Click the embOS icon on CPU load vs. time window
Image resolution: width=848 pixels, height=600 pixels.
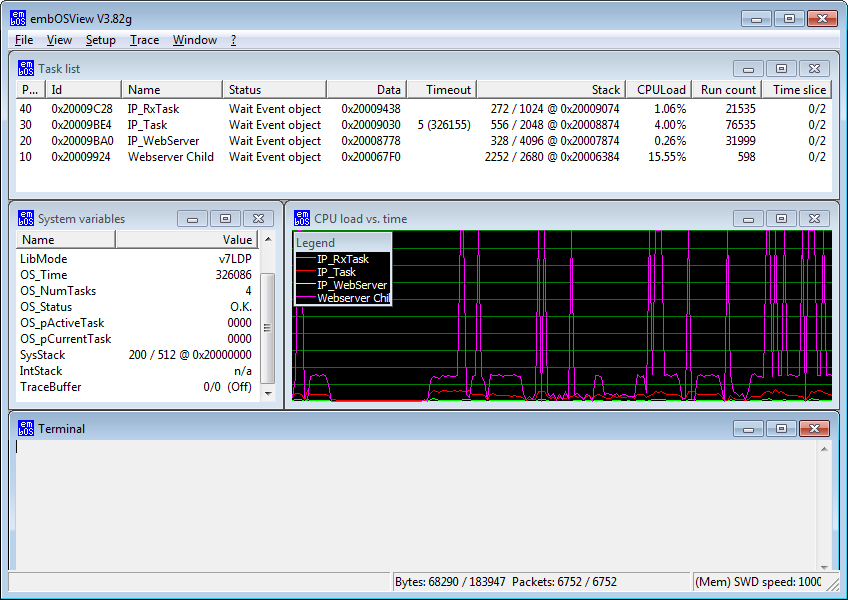301,218
